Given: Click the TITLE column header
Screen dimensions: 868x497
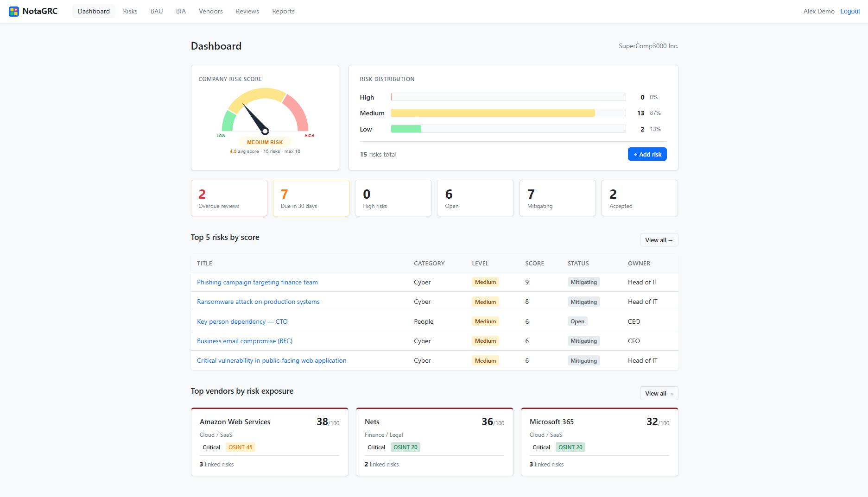Looking at the screenshot, I should coord(204,263).
